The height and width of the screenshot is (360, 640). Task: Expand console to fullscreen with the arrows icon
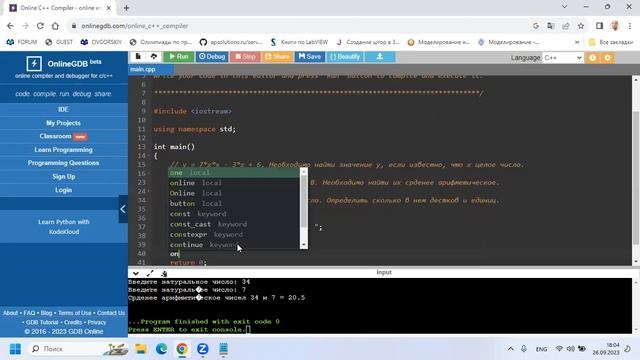pos(150,273)
